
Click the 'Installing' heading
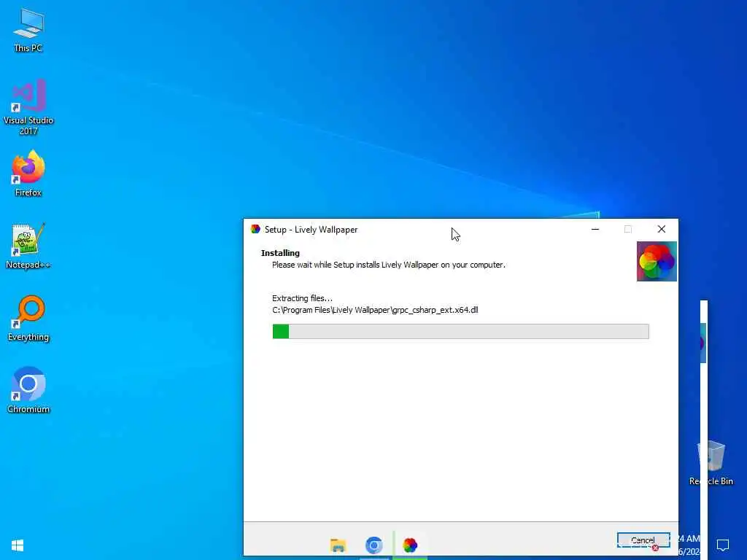(280, 253)
